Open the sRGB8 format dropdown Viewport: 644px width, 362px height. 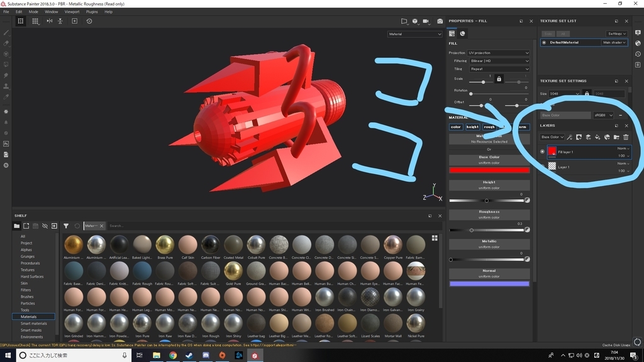603,116
